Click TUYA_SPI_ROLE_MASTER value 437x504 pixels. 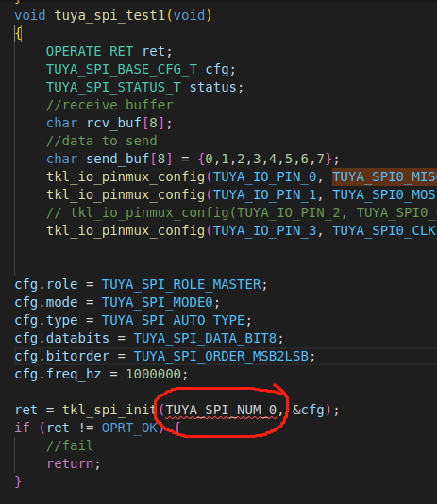pos(181,285)
